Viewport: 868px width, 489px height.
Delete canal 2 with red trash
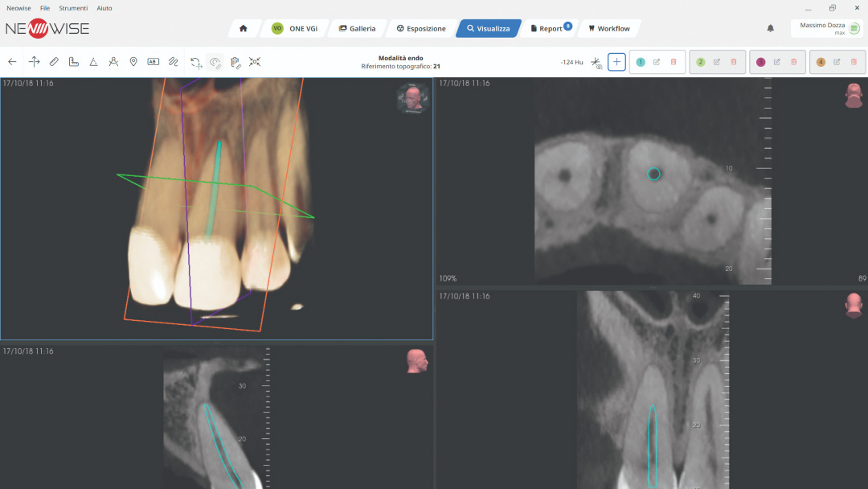click(734, 62)
